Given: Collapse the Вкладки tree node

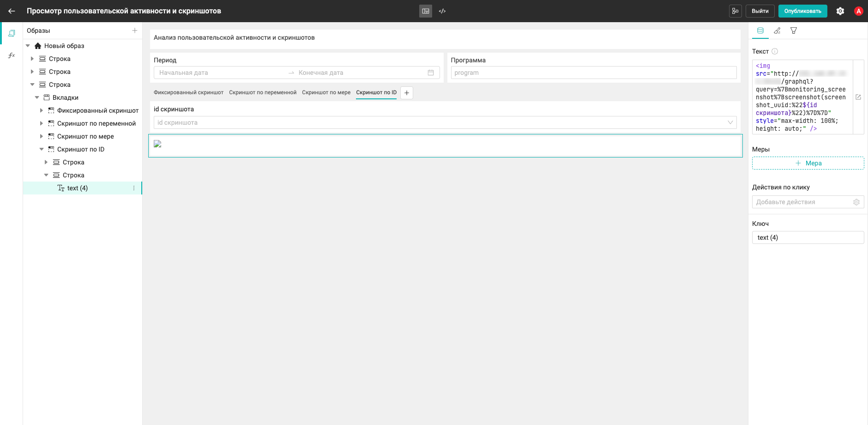Looking at the screenshot, I should tap(37, 97).
